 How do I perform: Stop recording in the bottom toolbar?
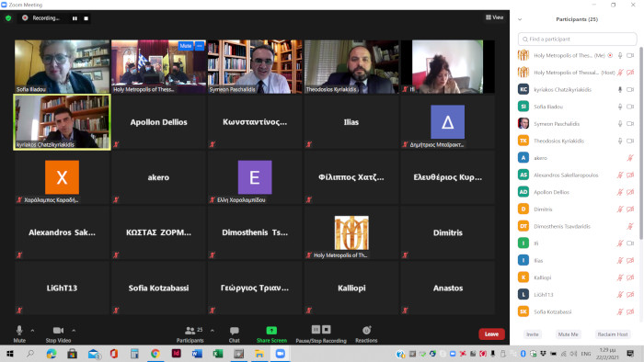[x=327, y=329]
